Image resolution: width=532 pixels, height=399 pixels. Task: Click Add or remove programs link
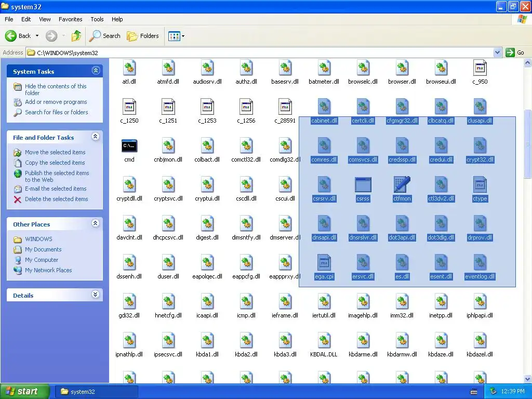coord(56,102)
